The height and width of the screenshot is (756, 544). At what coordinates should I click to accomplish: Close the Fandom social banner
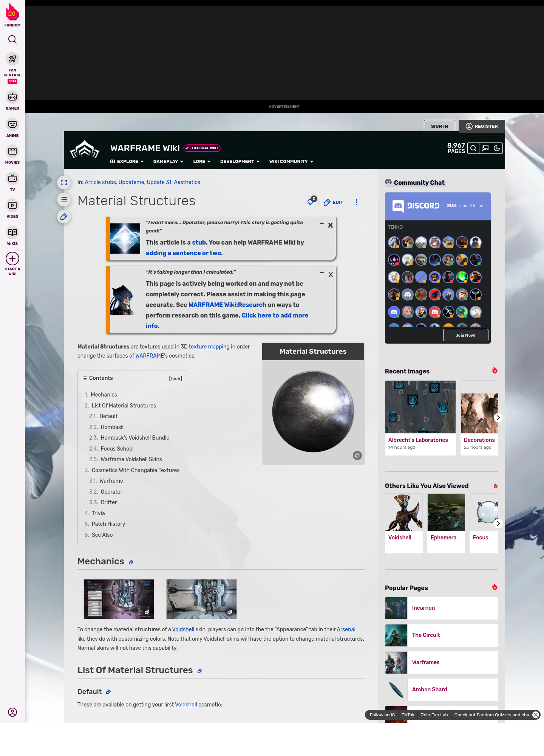pos(536,715)
